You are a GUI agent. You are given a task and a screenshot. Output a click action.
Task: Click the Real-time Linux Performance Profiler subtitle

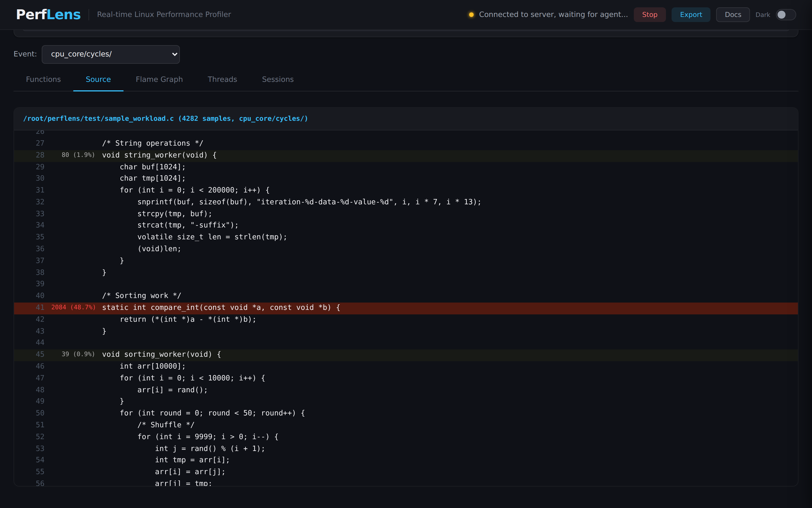click(164, 14)
